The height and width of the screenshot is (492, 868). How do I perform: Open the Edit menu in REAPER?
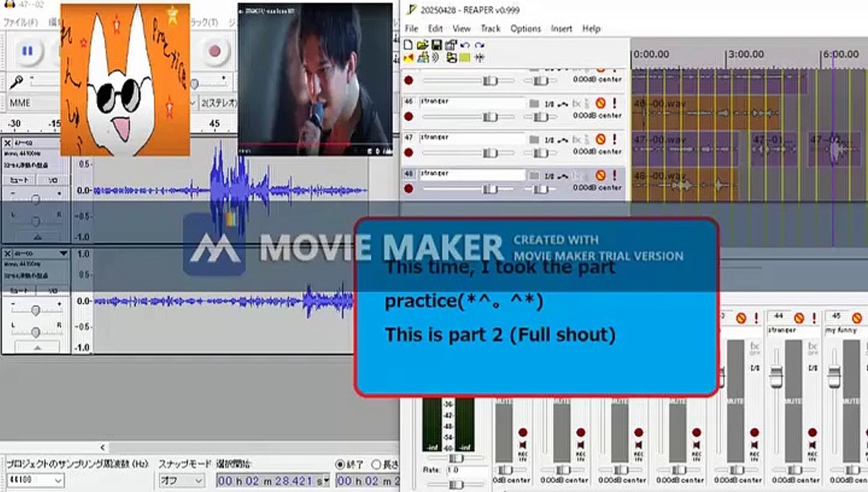435,29
